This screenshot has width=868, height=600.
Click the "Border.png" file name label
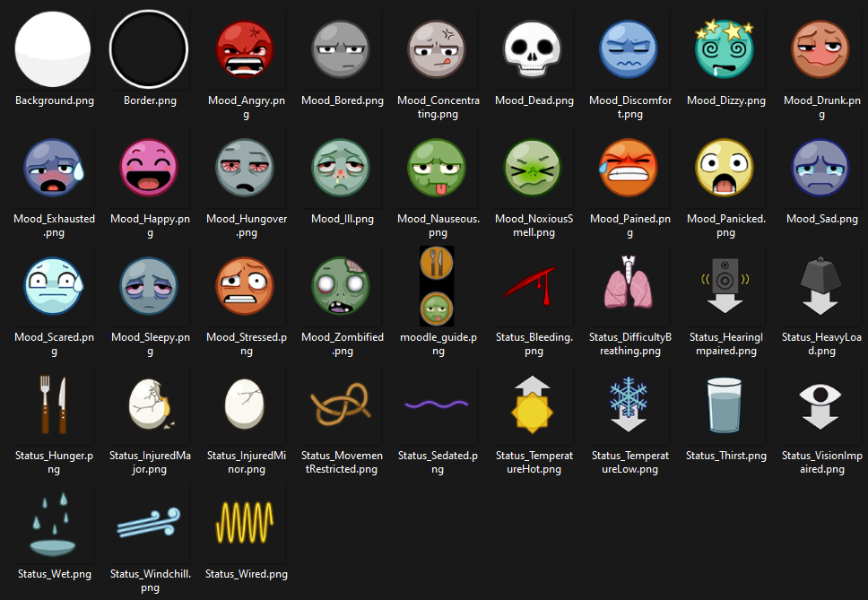(x=150, y=100)
